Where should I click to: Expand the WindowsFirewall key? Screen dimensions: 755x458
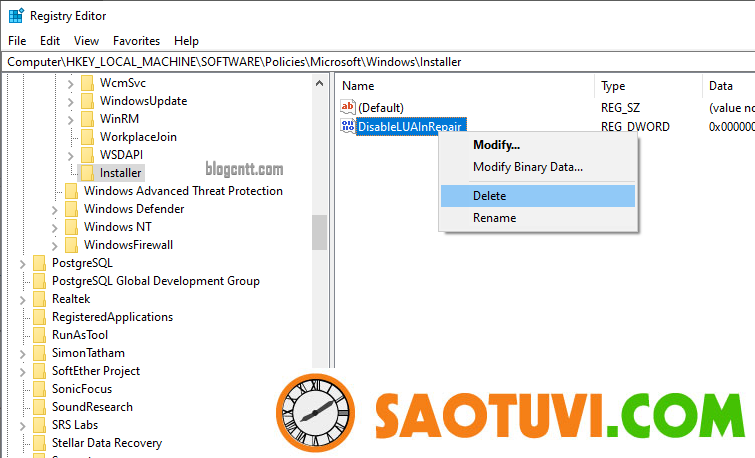54,246
